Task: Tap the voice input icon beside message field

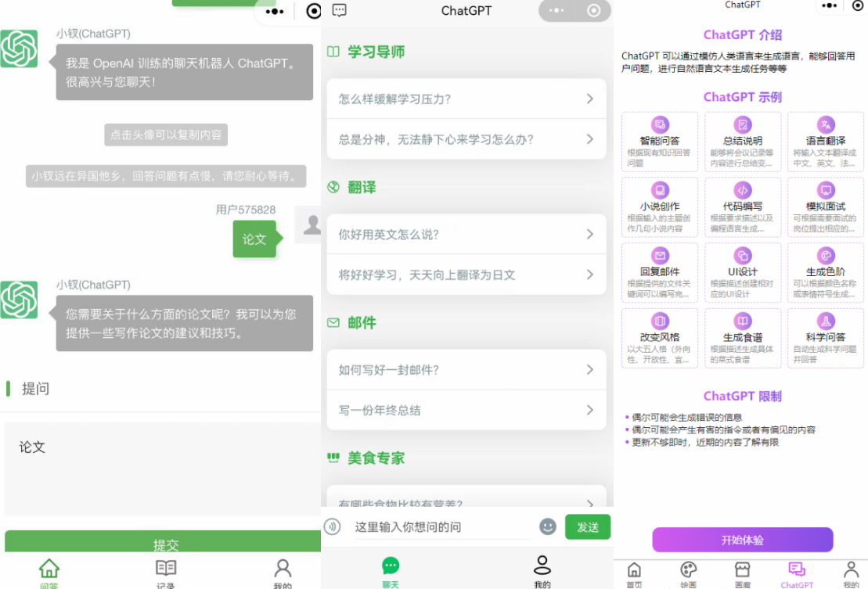Action: 332,526
